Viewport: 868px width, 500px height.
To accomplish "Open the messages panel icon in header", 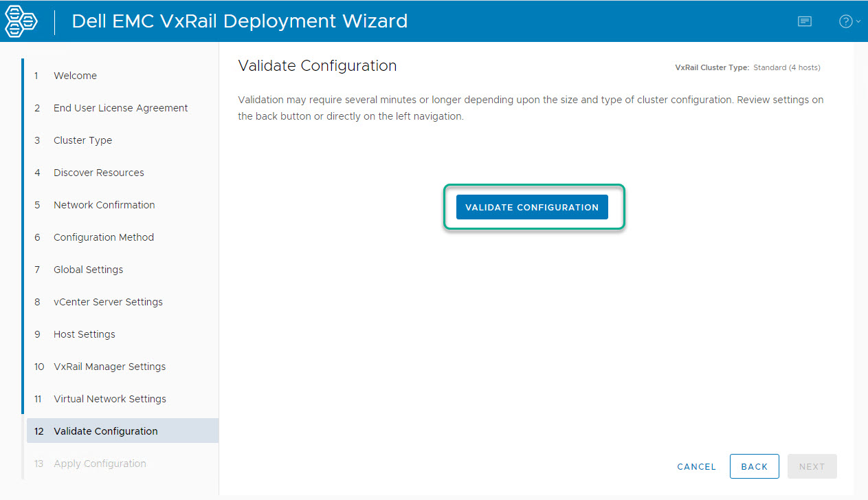I will [804, 21].
